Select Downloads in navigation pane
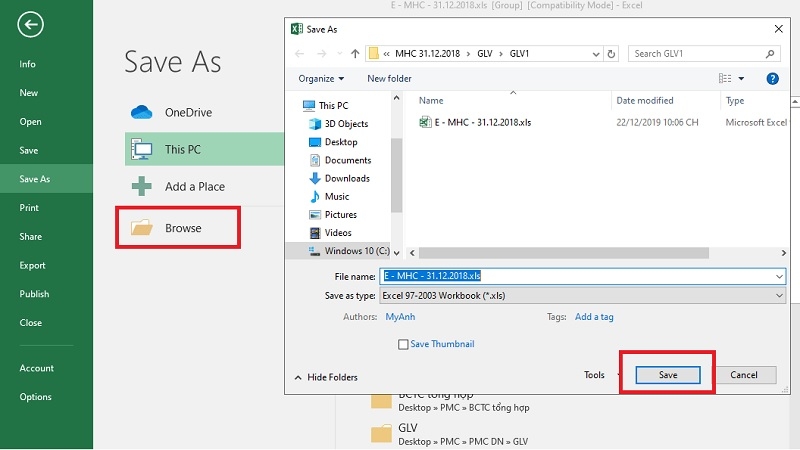 pos(346,178)
